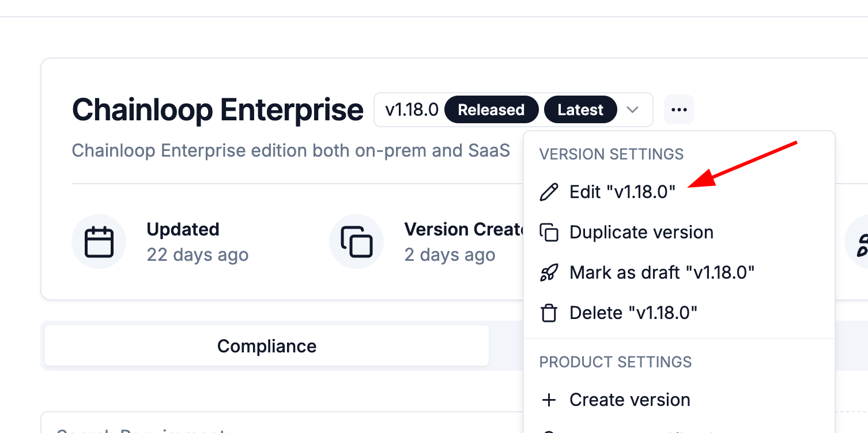Expand the version selector chevron arrow
The image size is (868, 433).
coord(633,109)
